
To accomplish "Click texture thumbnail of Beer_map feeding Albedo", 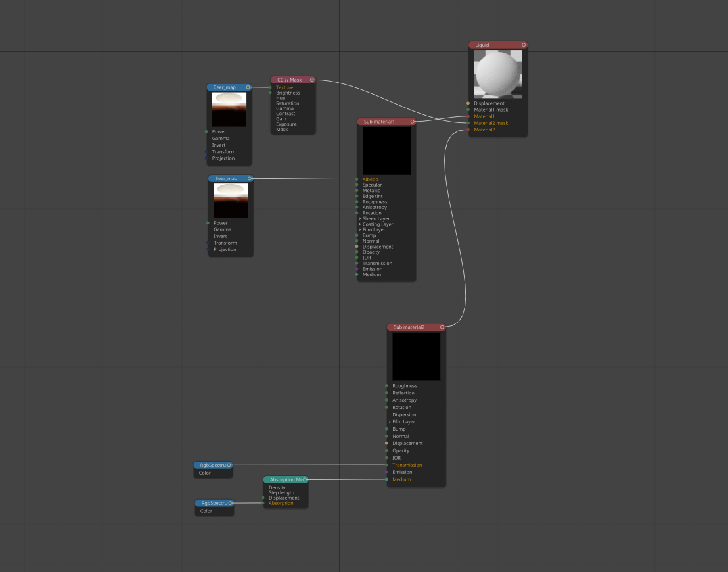I will click(231, 201).
